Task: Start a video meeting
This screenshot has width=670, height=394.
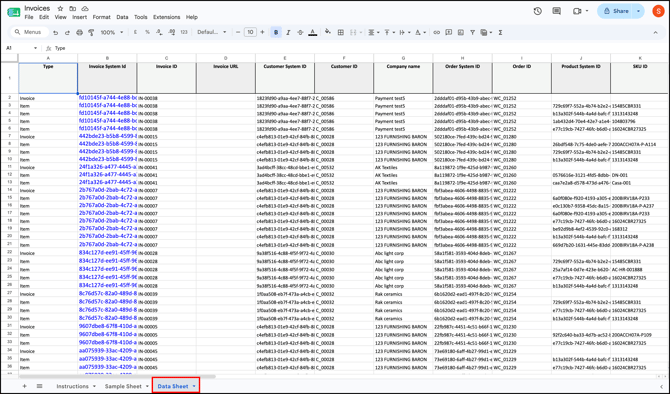Action: tap(577, 11)
